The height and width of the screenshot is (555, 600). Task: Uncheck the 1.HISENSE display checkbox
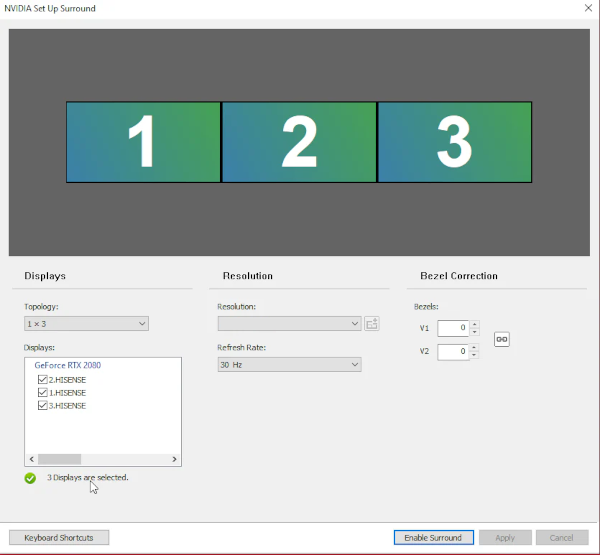(x=42, y=393)
